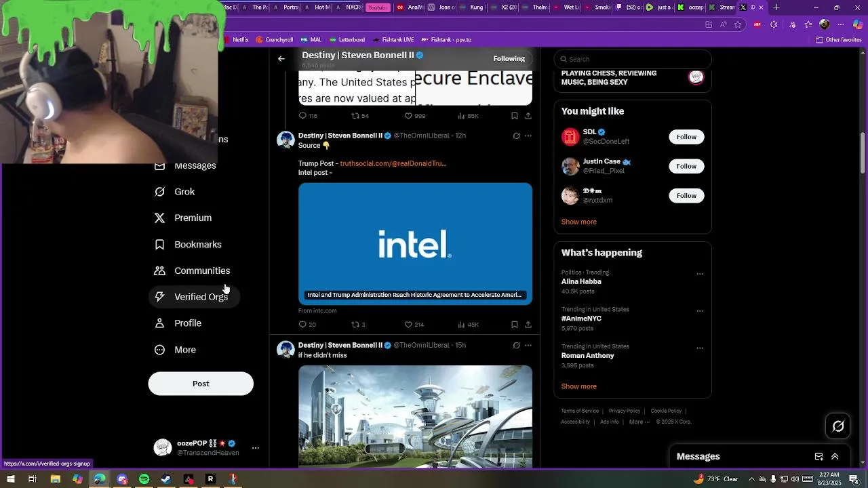Screen dimensions: 868x488
Task: Repost the Intel Source post
Action: (358, 325)
